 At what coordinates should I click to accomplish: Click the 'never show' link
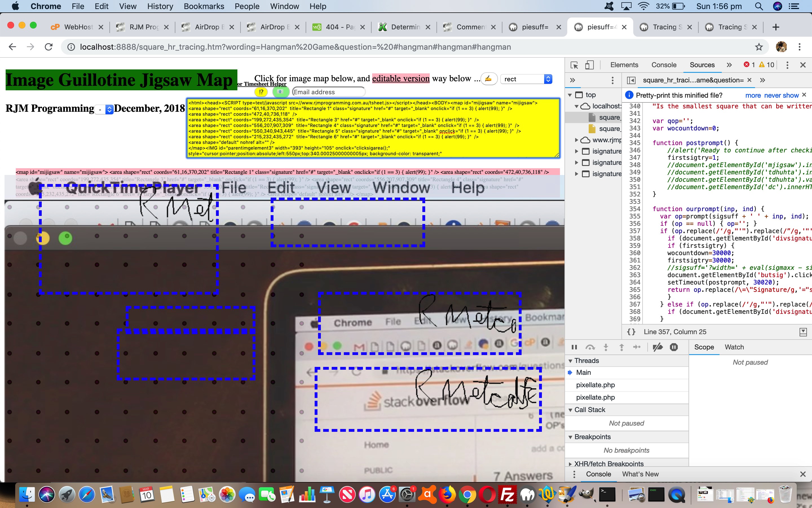pos(781,95)
